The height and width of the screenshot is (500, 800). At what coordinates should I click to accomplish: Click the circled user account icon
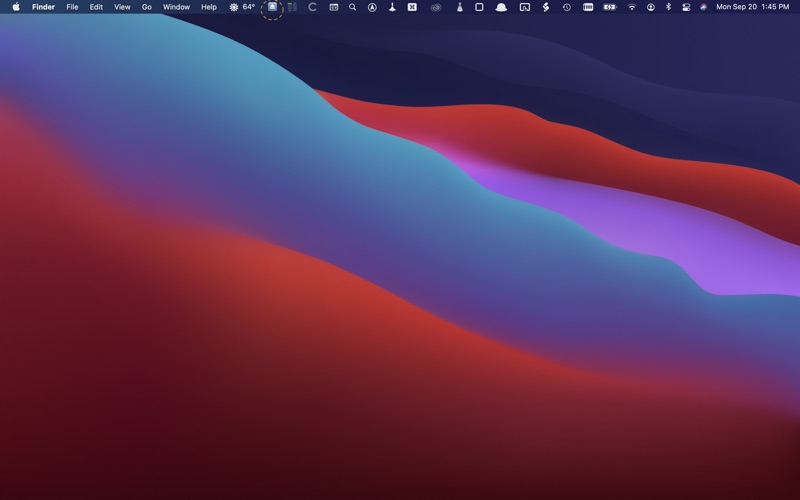pyautogui.click(x=651, y=7)
